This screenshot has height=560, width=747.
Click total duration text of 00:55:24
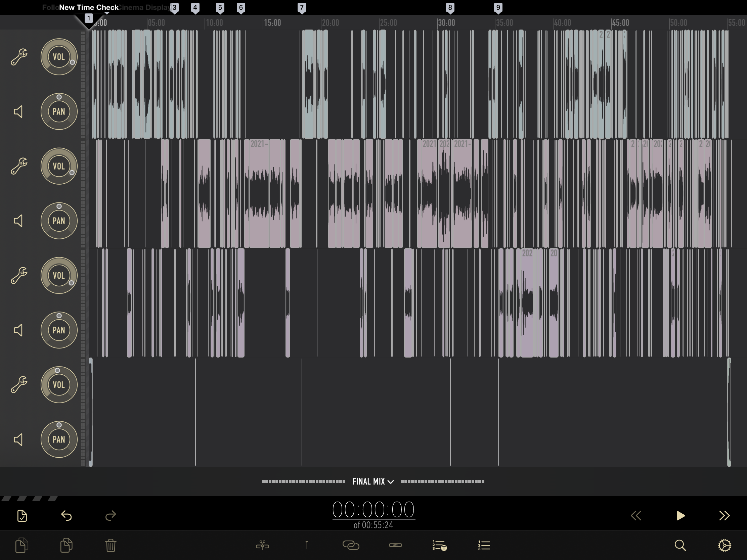[x=373, y=525]
